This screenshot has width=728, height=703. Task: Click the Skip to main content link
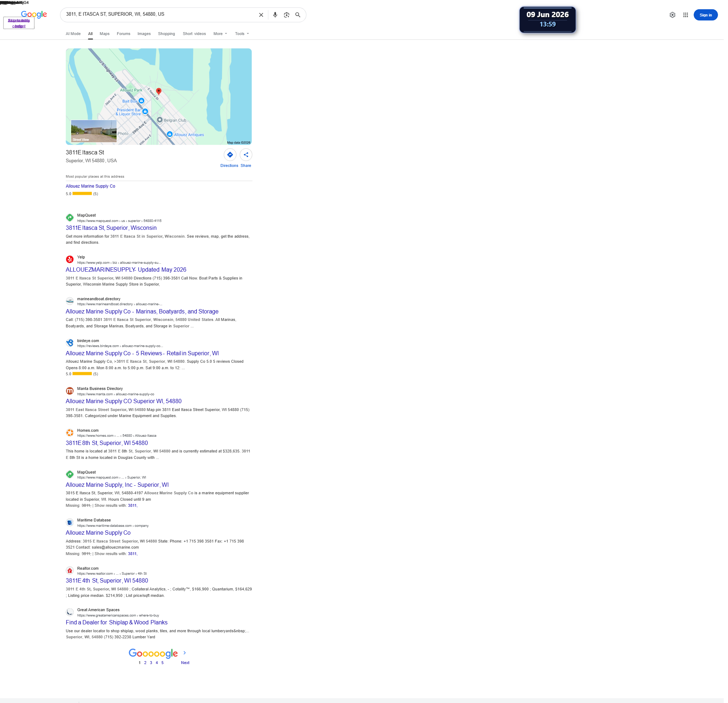point(19,23)
